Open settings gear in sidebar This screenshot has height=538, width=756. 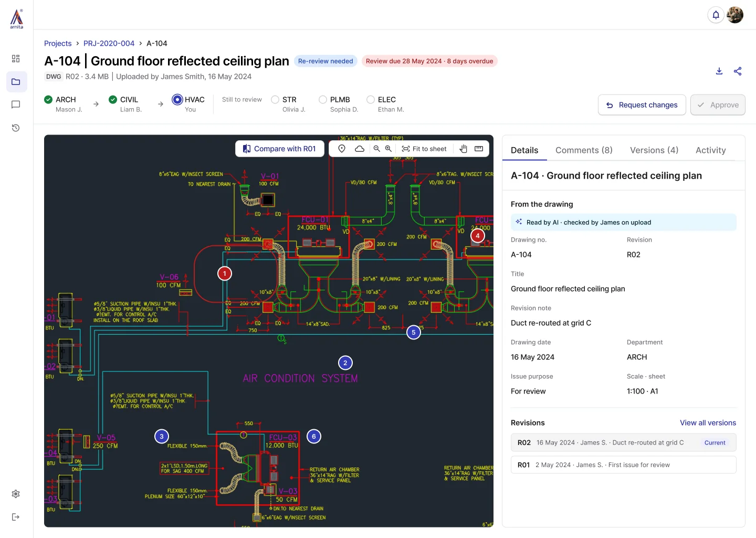coord(16,494)
